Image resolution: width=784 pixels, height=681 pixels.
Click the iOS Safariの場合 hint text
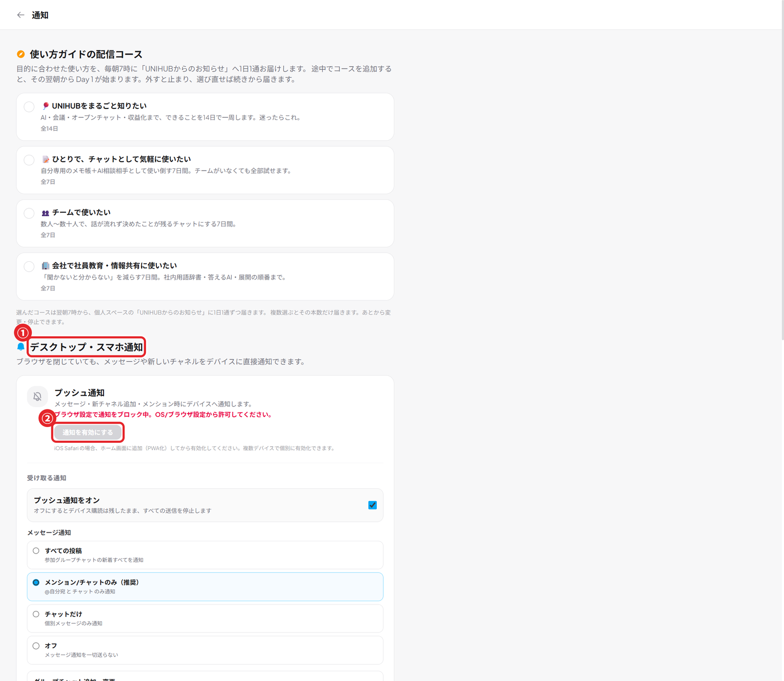[x=194, y=448]
